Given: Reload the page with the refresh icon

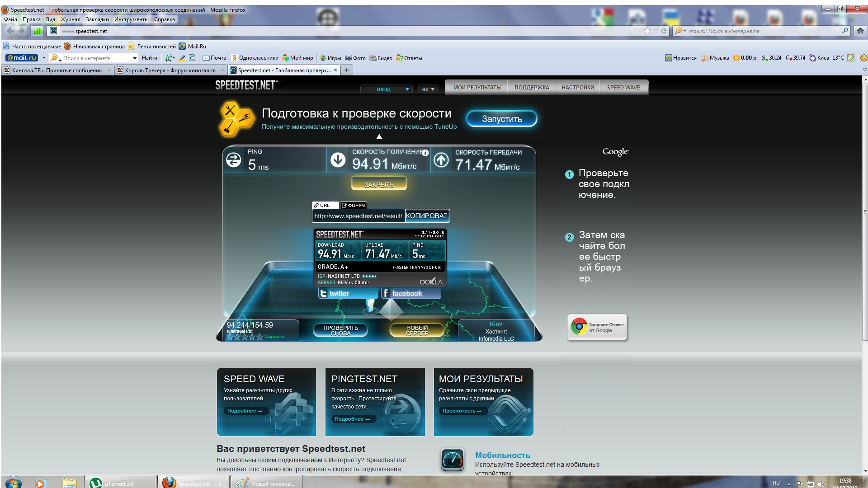Looking at the screenshot, I should tap(664, 31).
